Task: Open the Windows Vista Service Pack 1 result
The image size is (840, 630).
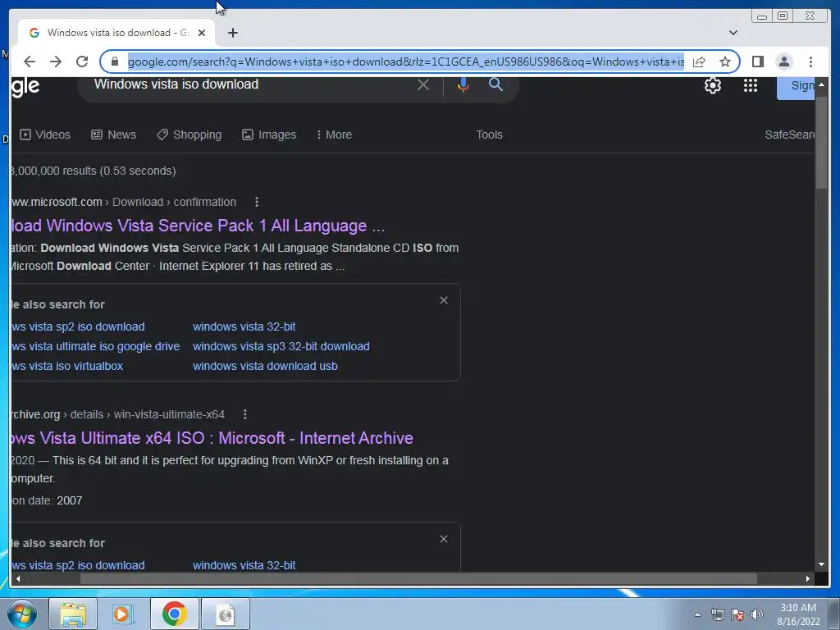Action: pyautogui.click(x=198, y=226)
